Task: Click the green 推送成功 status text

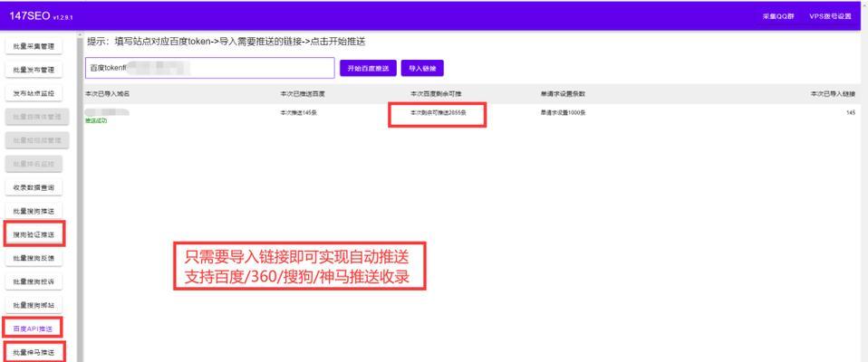Action: pyautogui.click(x=96, y=120)
